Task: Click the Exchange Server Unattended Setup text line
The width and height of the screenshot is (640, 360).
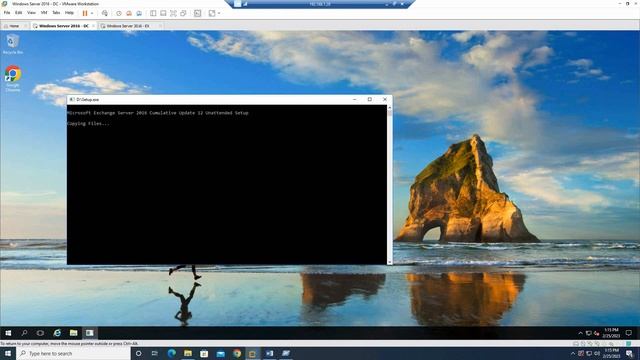Action: click(x=158, y=113)
